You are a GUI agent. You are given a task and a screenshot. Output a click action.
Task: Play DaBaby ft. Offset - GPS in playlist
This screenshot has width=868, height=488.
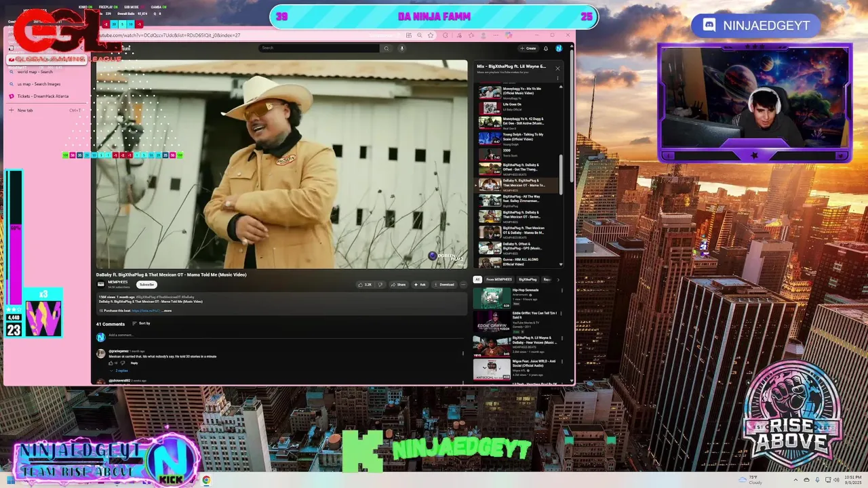coord(519,247)
